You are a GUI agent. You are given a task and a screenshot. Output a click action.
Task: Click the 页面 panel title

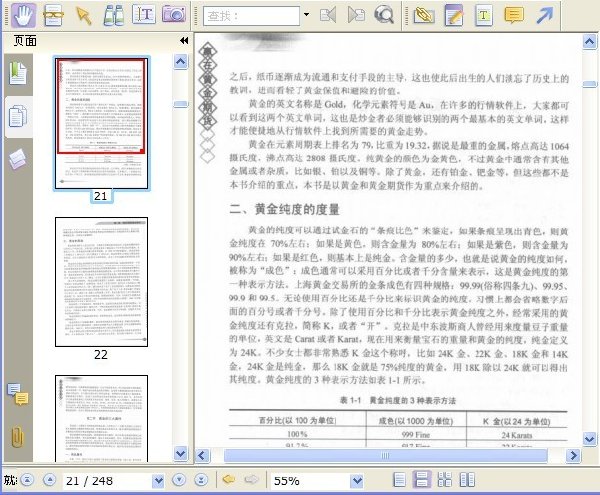click(x=25, y=41)
